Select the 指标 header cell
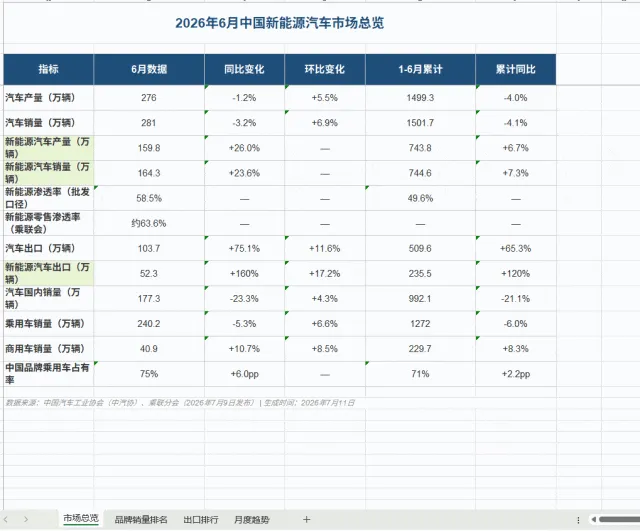Screen dimensions: 640x531 49,69
